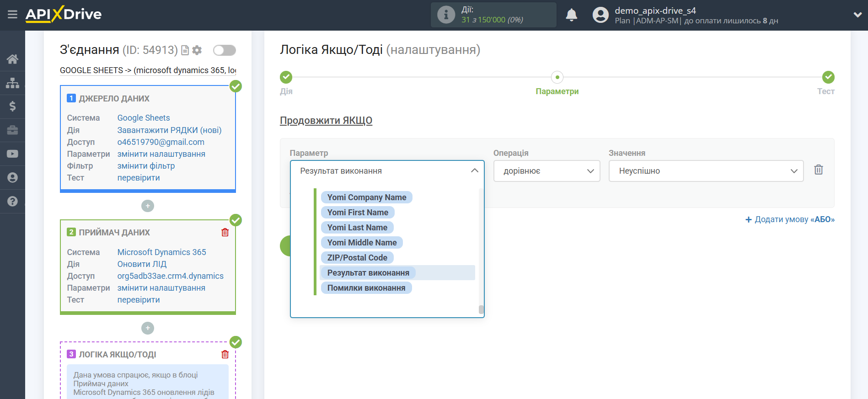Open the connection notes document icon

pos(185,50)
